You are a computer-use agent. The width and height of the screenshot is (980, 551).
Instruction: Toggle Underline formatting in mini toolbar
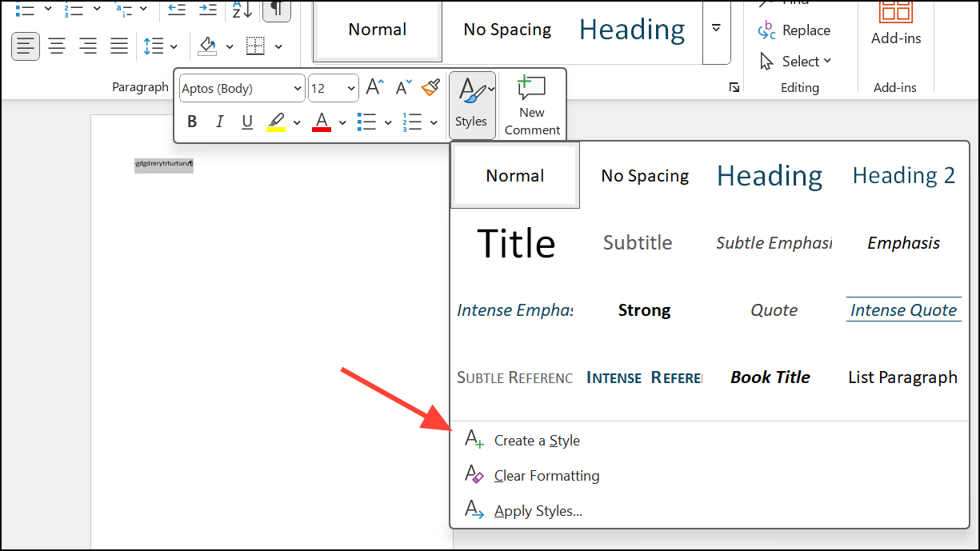click(x=247, y=122)
